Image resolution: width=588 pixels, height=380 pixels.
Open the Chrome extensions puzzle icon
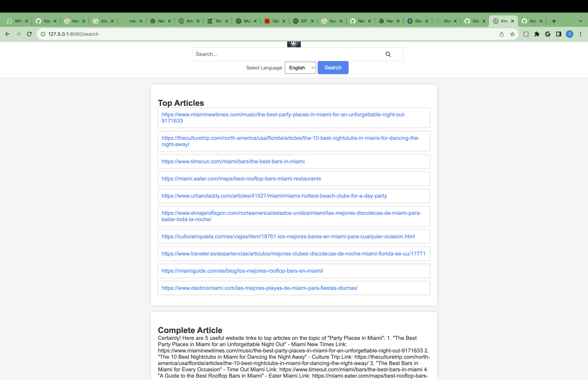(537, 34)
